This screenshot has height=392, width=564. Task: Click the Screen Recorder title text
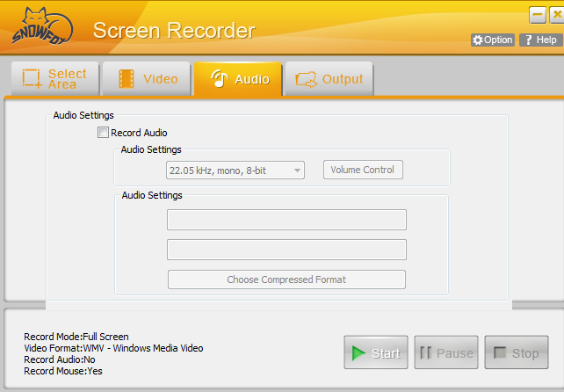pyautogui.click(x=174, y=30)
